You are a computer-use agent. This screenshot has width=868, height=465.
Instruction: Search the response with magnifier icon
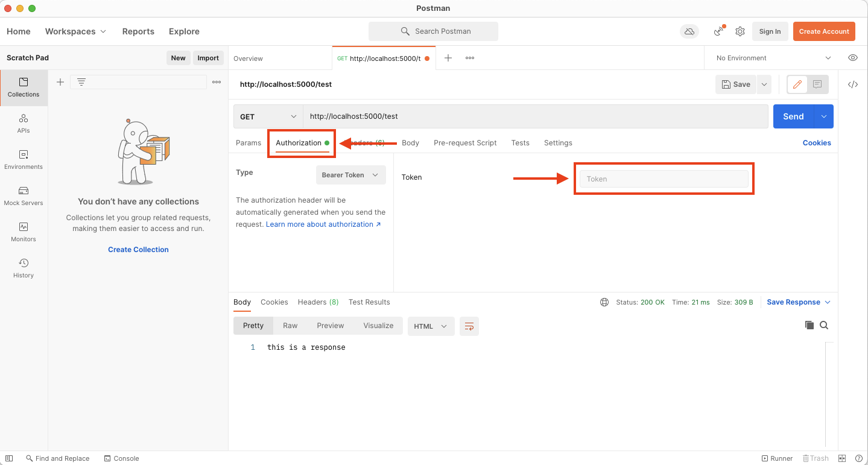824,325
